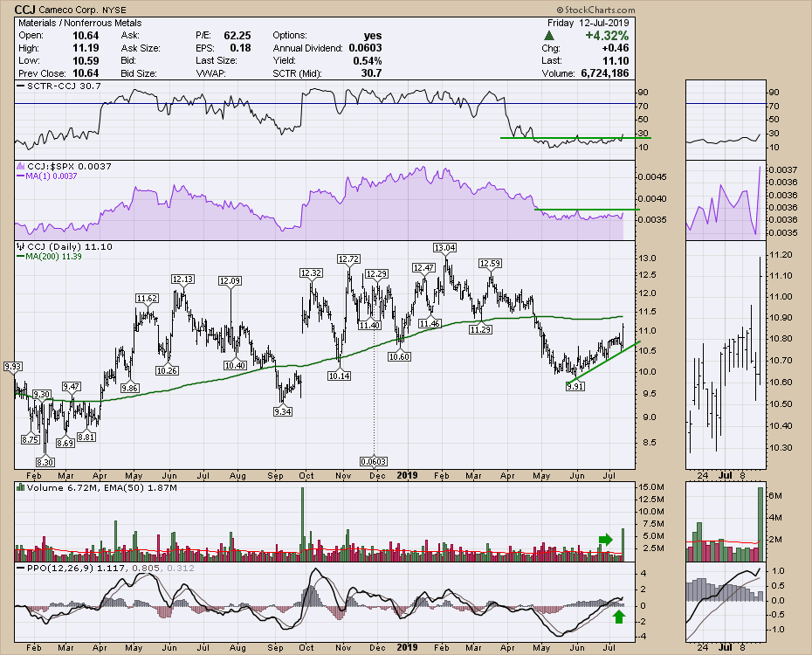This screenshot has width=812, height=655.
Task: Click the 11.46 price low label
Action: coord(430,324)
